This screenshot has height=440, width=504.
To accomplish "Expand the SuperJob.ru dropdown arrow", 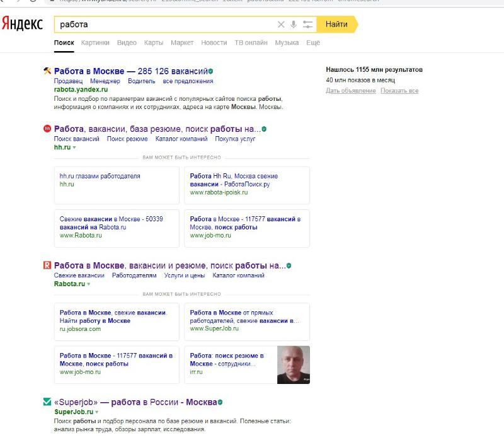I will [x=96, y=412].
